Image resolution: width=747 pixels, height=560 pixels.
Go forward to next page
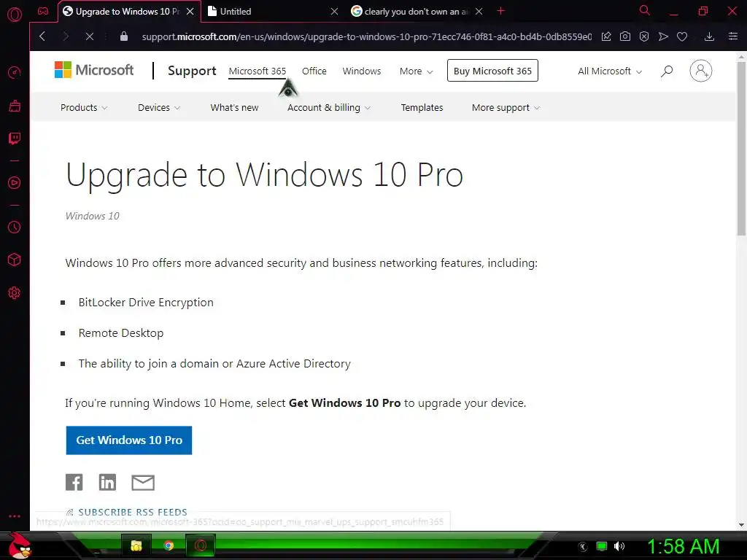[66, 36]
